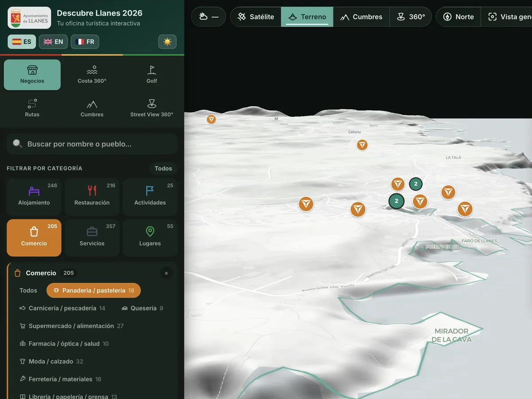
Task: Click the Faro de Llanes map label
Action: (479, 241)
